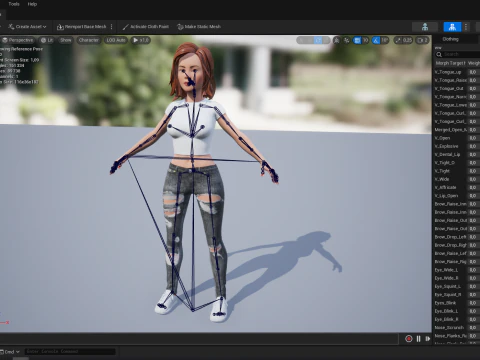Toggle scale snapping icon
480x360 pixels.
click(x=398, y=40)
